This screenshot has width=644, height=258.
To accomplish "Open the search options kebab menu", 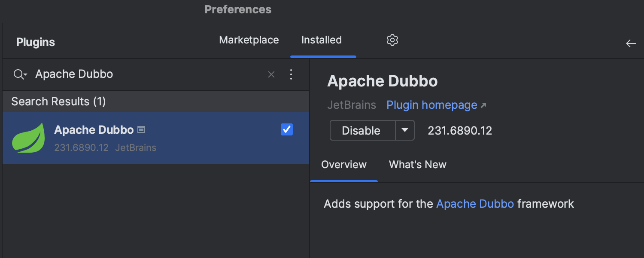I will point(291,74).
